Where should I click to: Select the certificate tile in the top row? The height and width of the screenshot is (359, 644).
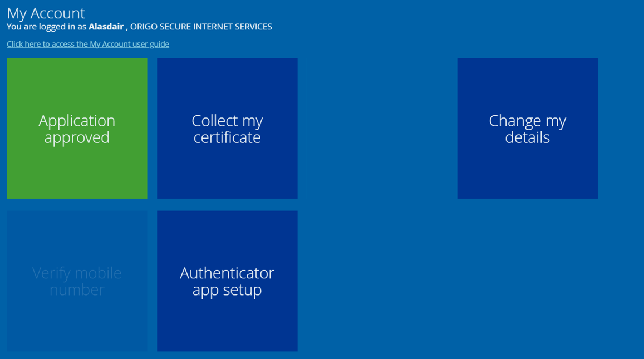point(227,128)
